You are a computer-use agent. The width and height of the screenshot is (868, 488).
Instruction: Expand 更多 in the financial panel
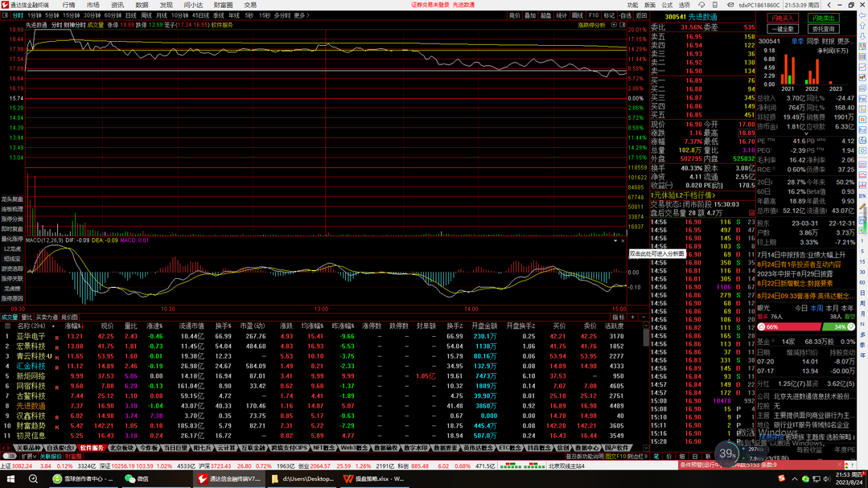[845, 41]
